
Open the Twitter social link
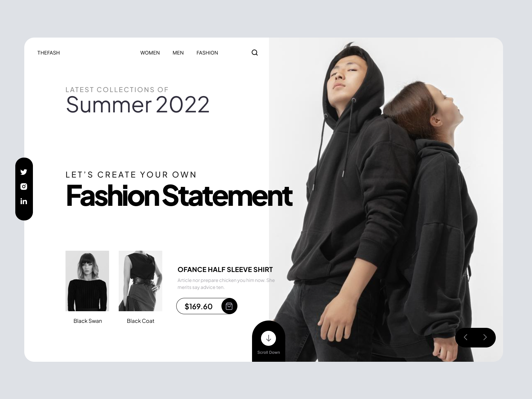[x=24, y=172]
